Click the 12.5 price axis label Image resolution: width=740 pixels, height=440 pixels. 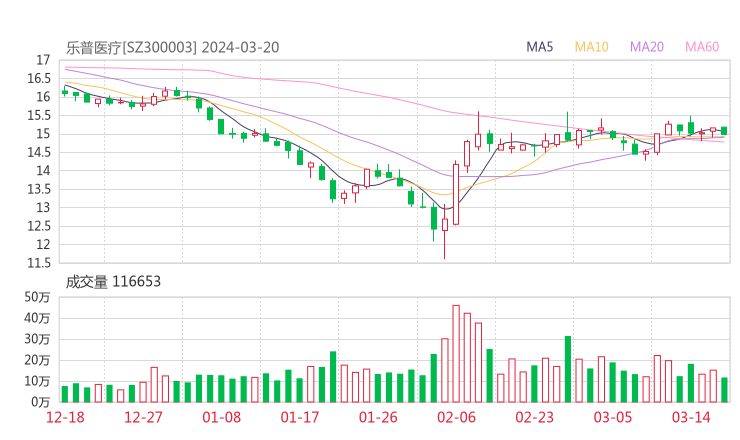pyautogui.click(x=39, y=226)
